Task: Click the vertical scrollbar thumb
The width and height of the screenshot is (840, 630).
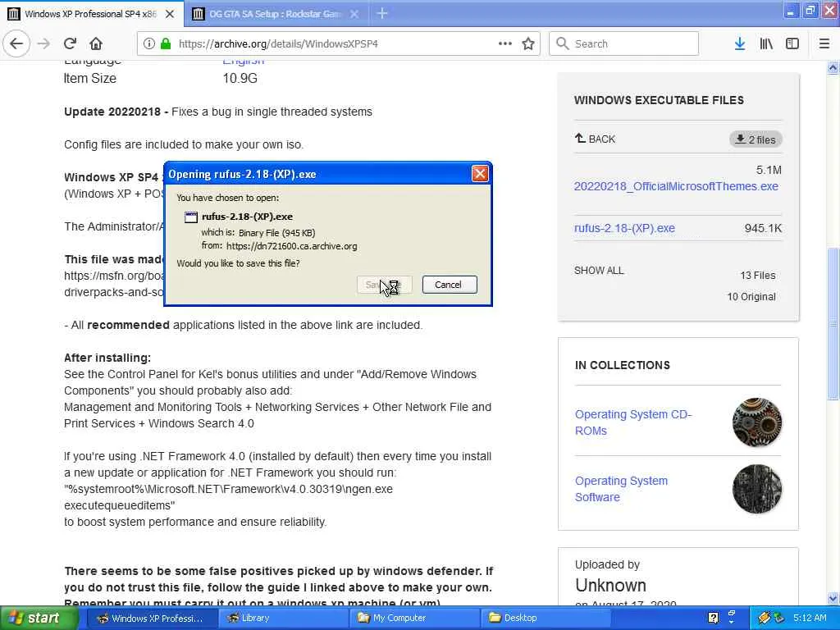Action: coord(833,323)
